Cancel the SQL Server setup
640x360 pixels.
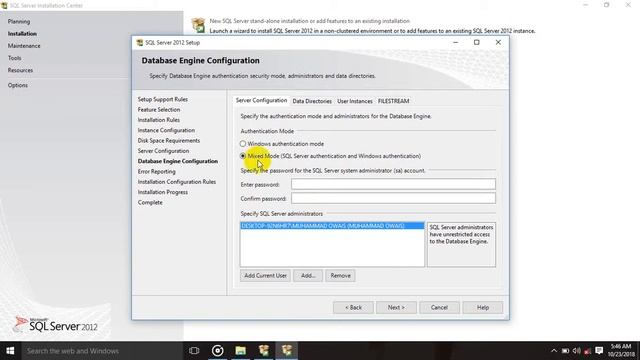click(440, 307)
